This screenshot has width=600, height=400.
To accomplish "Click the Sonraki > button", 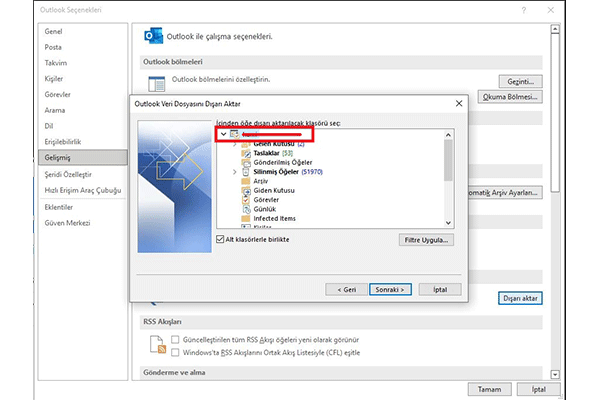I will pyautogui.click(x=390, y=289).
